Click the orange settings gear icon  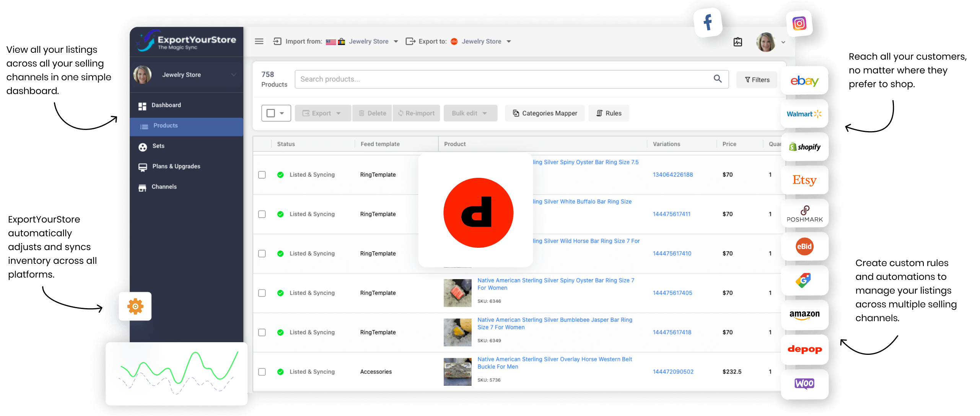(x=135, y=306)
